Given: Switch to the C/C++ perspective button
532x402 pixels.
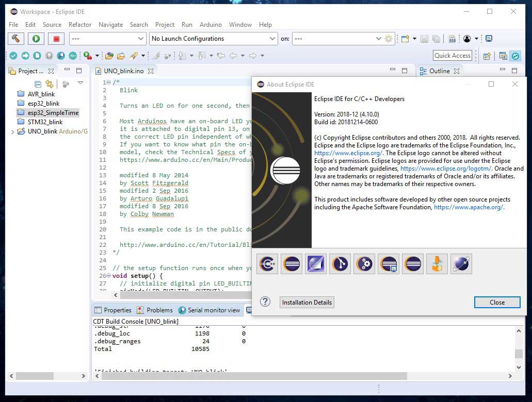Looking at the screenshot, I should coord(503,56).
